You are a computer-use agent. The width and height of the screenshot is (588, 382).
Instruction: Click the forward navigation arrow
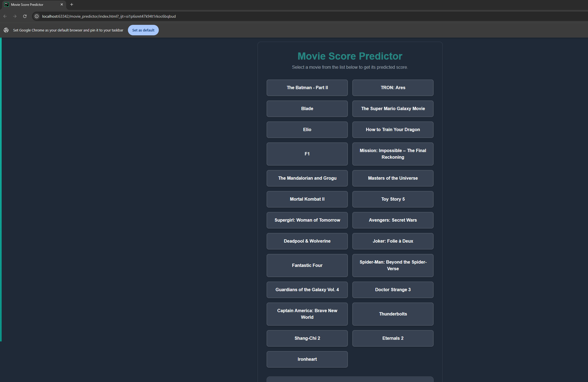(15, 16)
